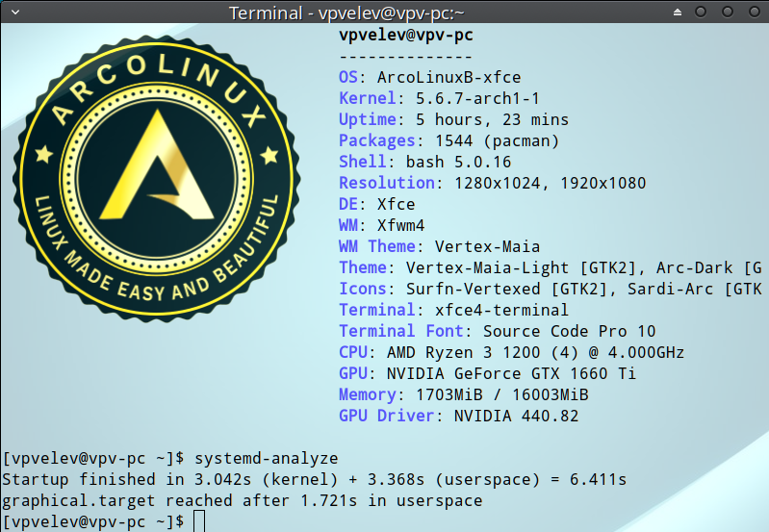The image size is (769, 532).
Task: Click the Theme: Vertex-Maia-Light line
Action: (551, 267)
